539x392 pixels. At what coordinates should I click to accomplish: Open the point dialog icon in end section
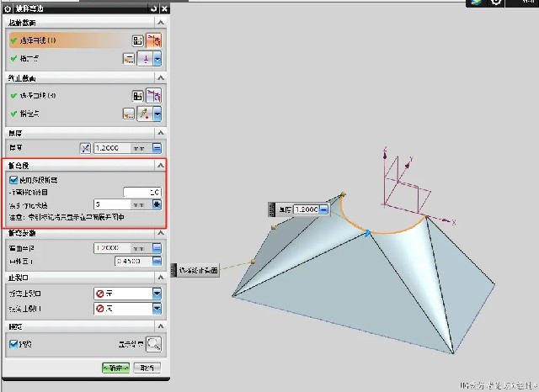coord(129,114)
